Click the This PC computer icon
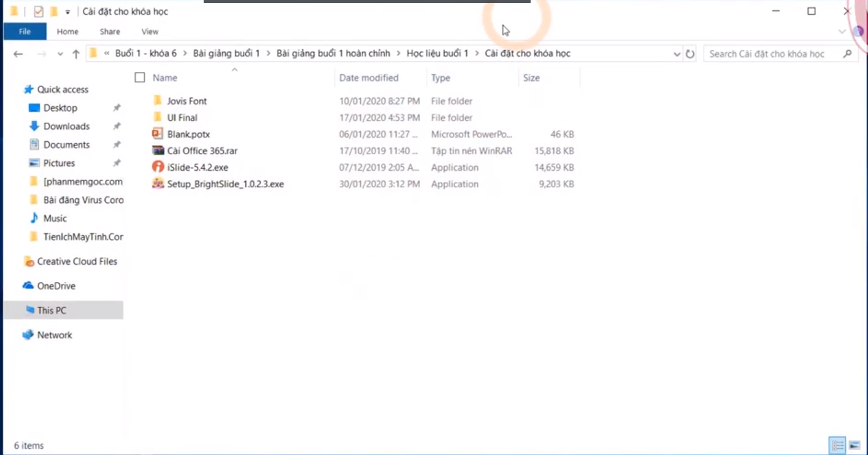Viewport: 868px width, 455px height. click(29, 310)
